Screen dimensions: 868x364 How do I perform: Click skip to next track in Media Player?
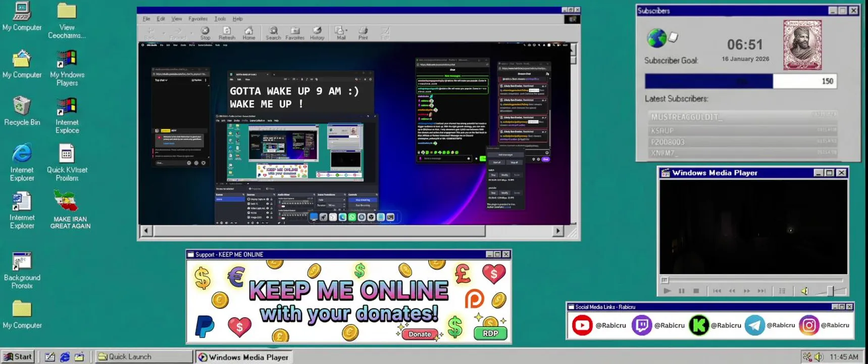point(761,291)
